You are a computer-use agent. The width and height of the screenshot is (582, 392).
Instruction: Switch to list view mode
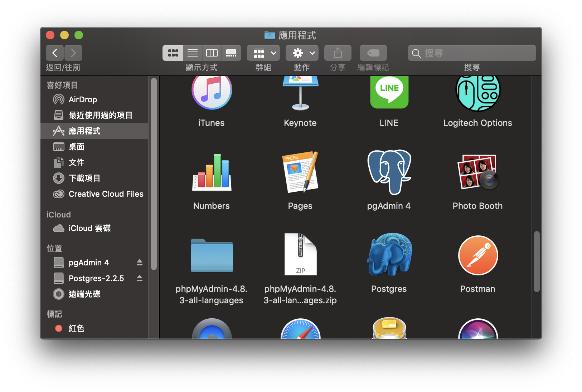pos(193,53)
